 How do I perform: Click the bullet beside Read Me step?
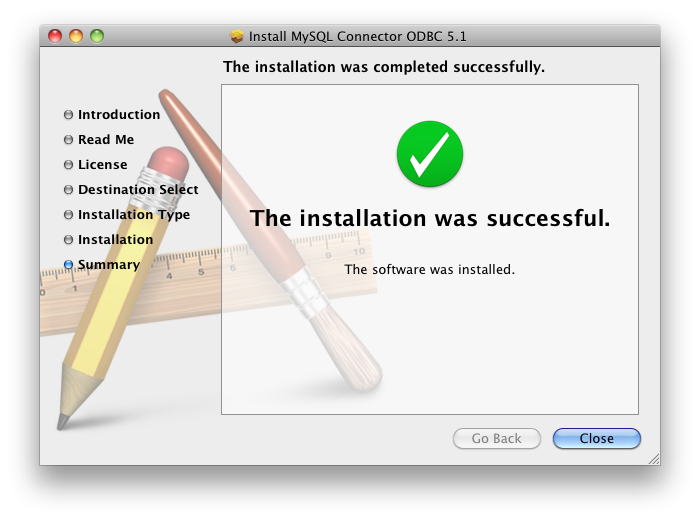pyautogui.click(x=68, y=140)
